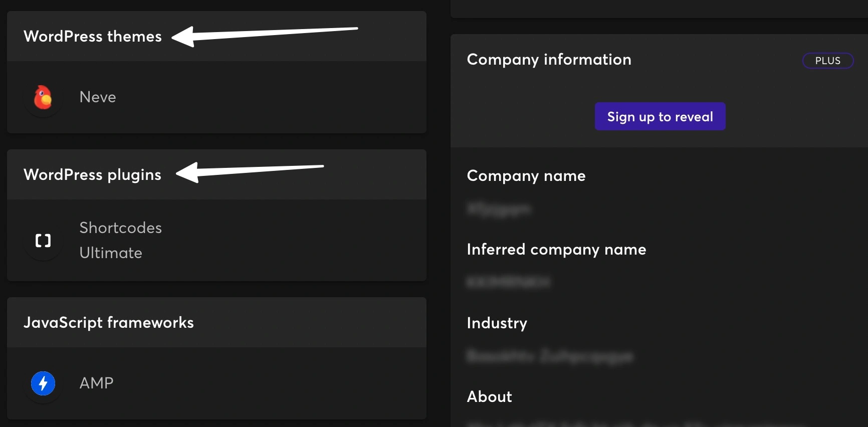Click the About label

point(489,397)
